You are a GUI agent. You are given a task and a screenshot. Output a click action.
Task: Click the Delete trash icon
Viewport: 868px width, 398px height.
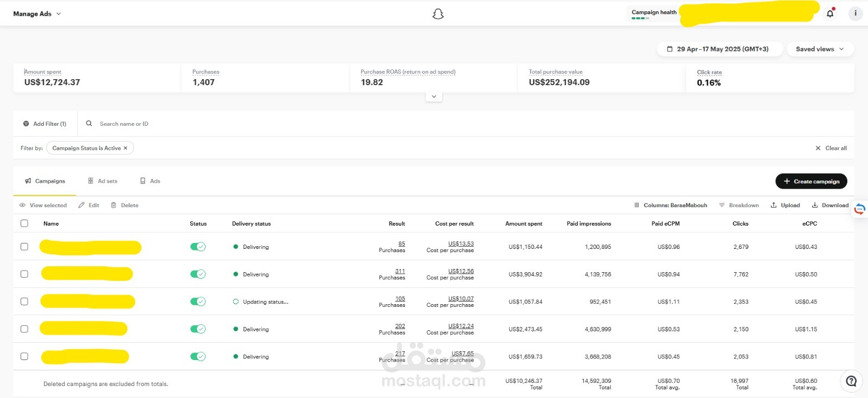(113, 205)
